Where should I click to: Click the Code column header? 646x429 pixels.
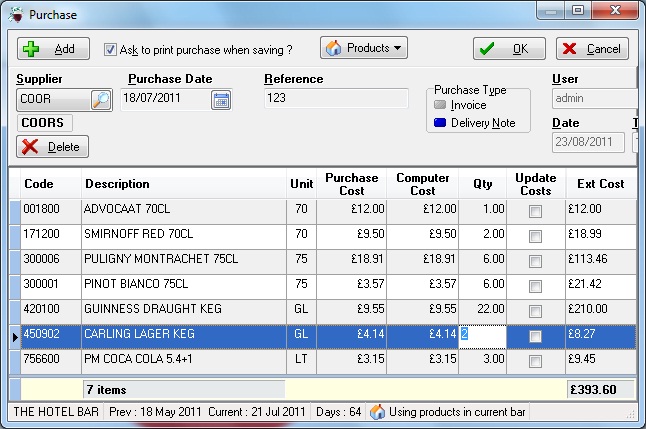[51, 184]
